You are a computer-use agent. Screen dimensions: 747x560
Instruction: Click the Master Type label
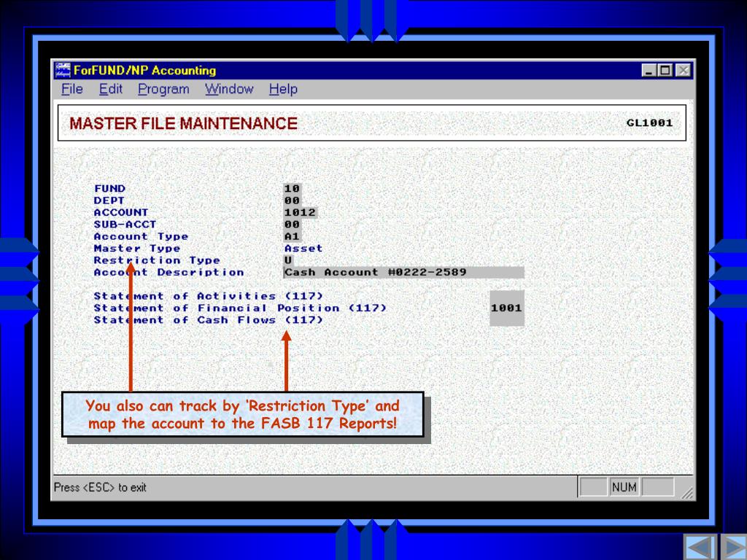[x=137, y=248]
